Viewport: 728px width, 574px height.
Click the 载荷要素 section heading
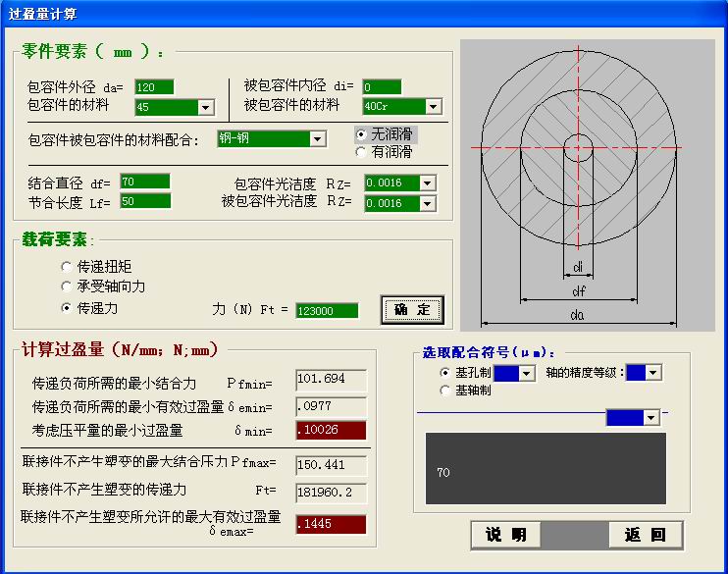coord(56,239)
